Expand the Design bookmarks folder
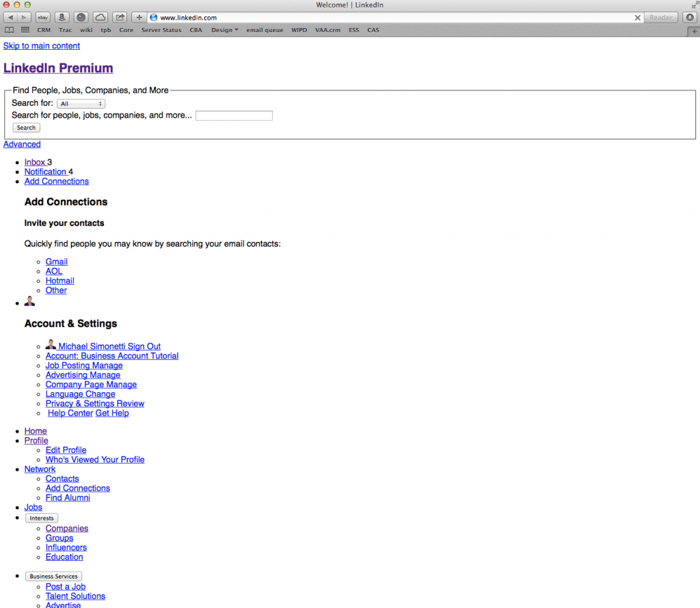The image size is (700, 608). [225, 30]
